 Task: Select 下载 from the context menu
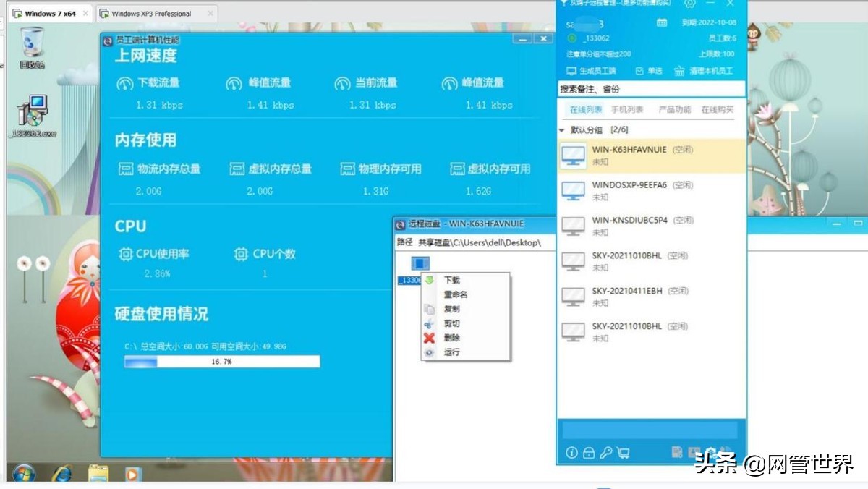click(454, 280)
